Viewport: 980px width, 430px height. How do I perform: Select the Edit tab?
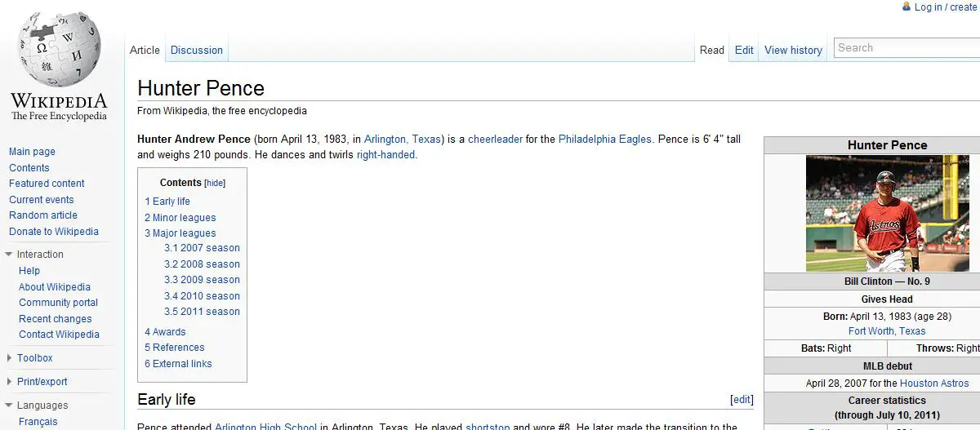(x=743, y=50)
